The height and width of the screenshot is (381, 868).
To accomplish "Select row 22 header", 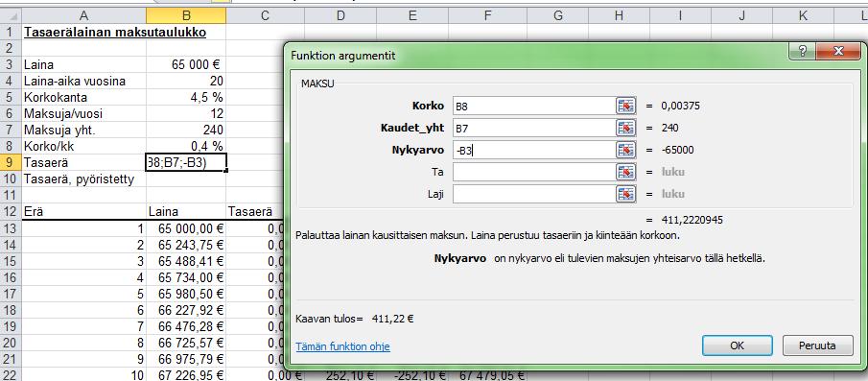I will pyautogui.click(x=12, y=375).
